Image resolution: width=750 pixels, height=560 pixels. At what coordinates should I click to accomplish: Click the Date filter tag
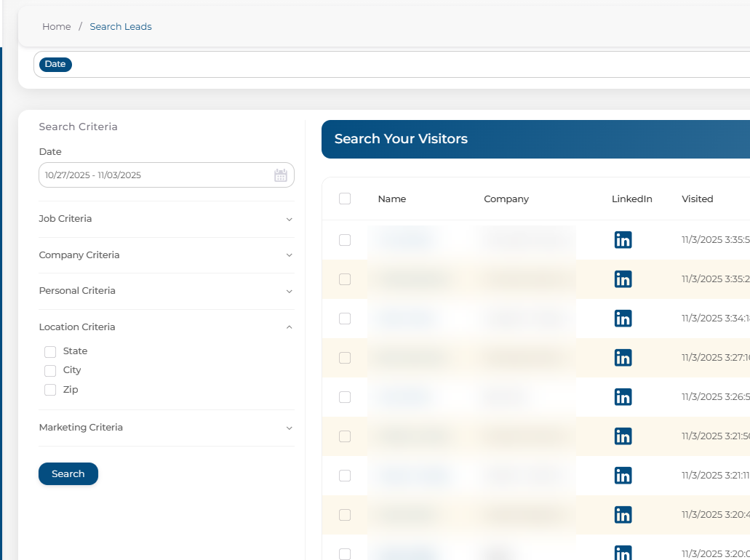55,65
